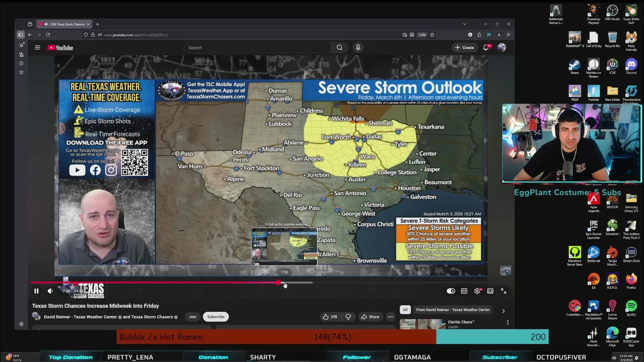The width and height of the screenshot is (644, 362).
Task: Click the taskbar volume speaker icon
Action: [614, 357]
